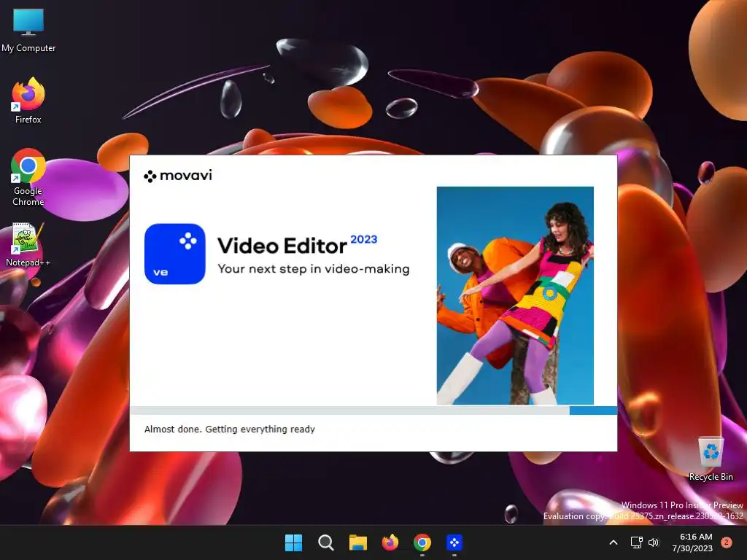Select the Recycle Bin desktop icon
The image size is (747, 560).
coord(711,459)
